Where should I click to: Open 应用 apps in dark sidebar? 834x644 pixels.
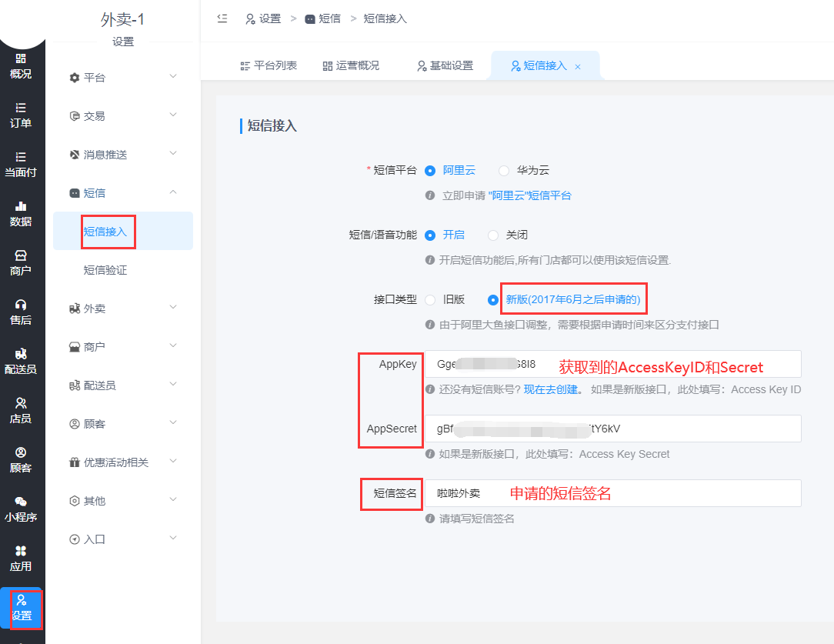click(21, 559)
